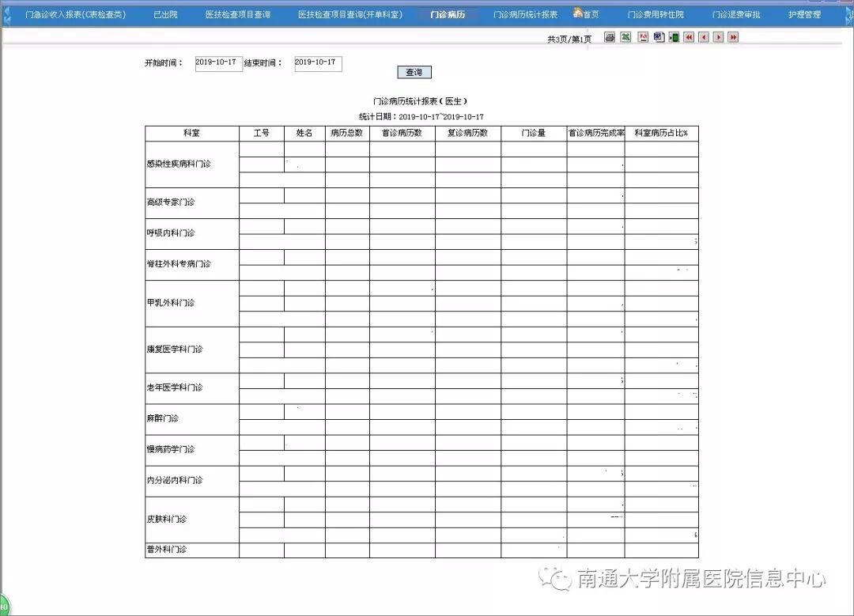Open 医技检查项目查询(开单科室) tab
Screen dimensions: 854x616
pos(350,15)
